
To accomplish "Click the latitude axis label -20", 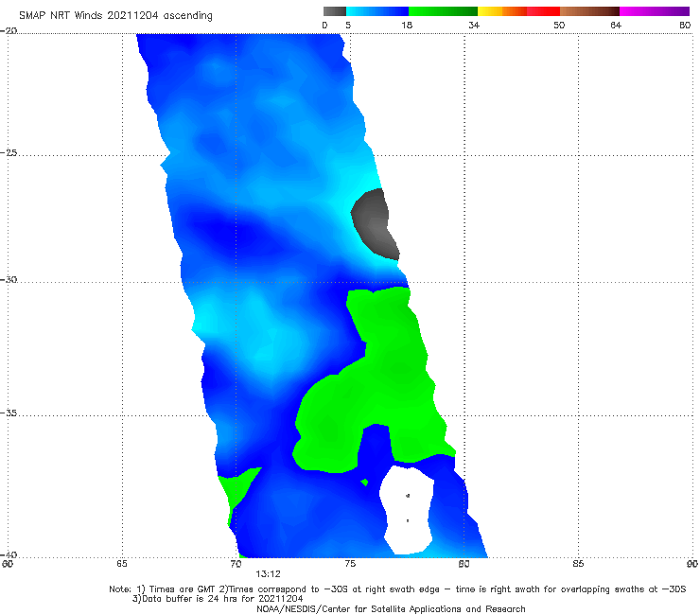I will tap(9, 30).
